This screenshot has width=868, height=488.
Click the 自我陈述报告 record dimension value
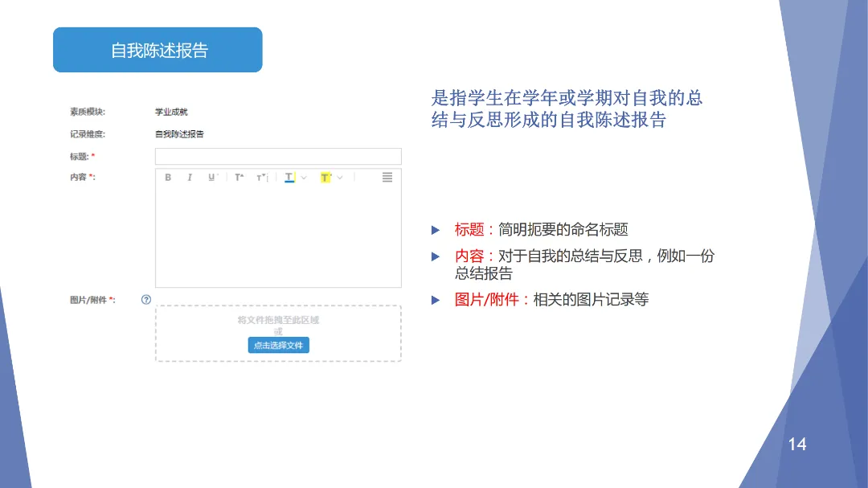179,134
